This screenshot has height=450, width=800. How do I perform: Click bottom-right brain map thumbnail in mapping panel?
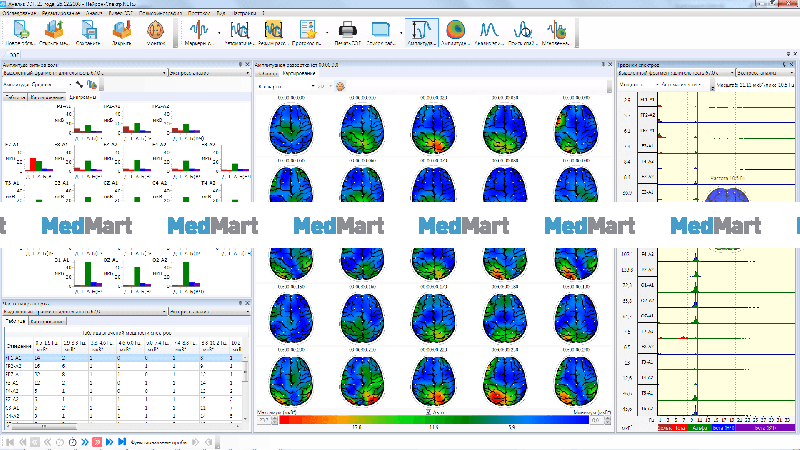pos(577,381)
